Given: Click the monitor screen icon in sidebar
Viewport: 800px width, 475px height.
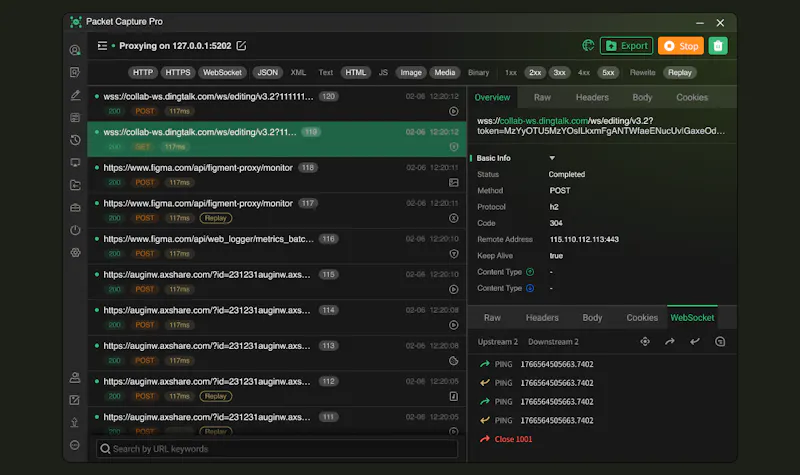Looking at the screenshot, I should coord(75,163).
